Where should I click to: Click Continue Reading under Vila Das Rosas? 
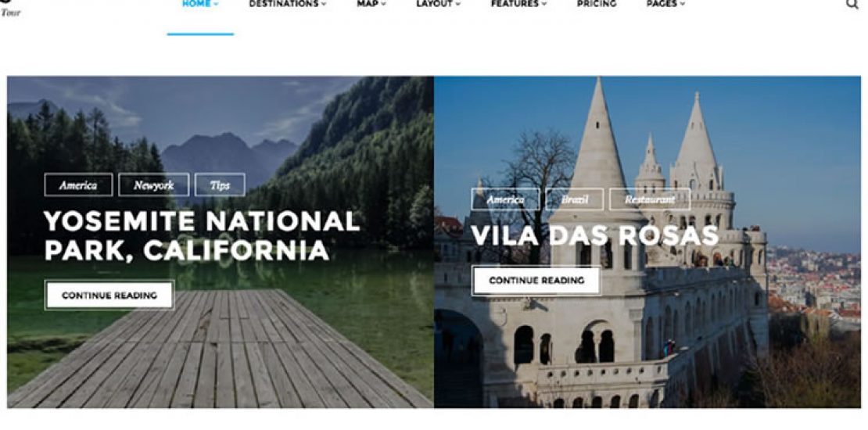pyautogui.click(x=536, y=281)
